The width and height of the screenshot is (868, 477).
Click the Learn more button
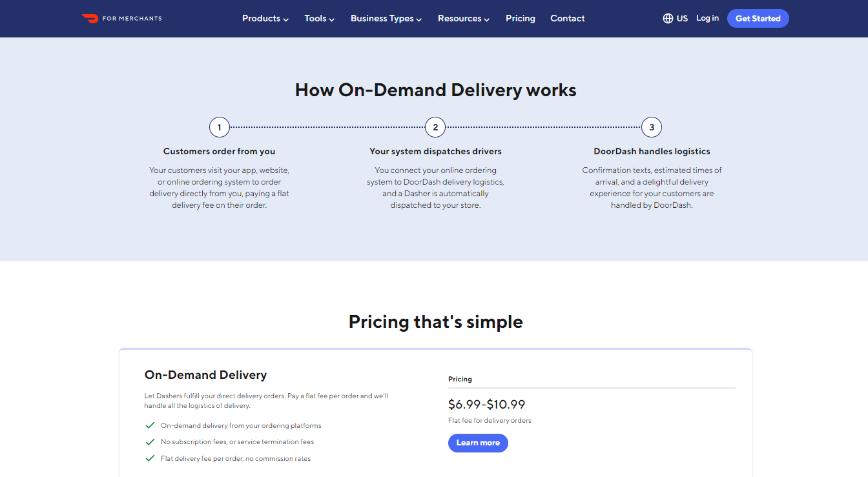coord(478,443)
